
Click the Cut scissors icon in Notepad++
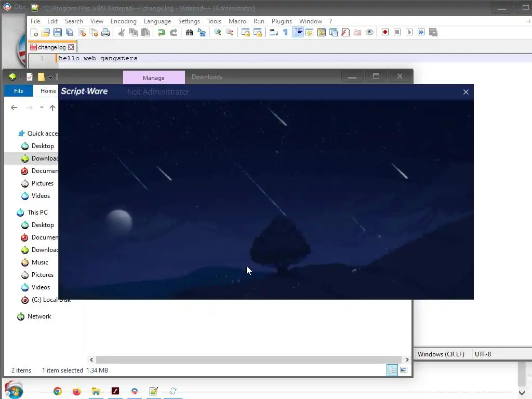121,32
